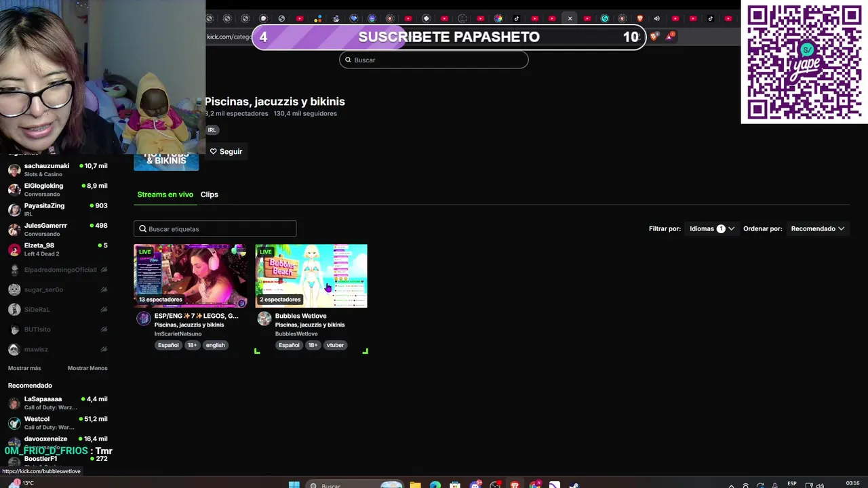Click vtuber tag under Bubbles Wetlove
The width and height of the screenshot is (868, 488).
point(335,345)
